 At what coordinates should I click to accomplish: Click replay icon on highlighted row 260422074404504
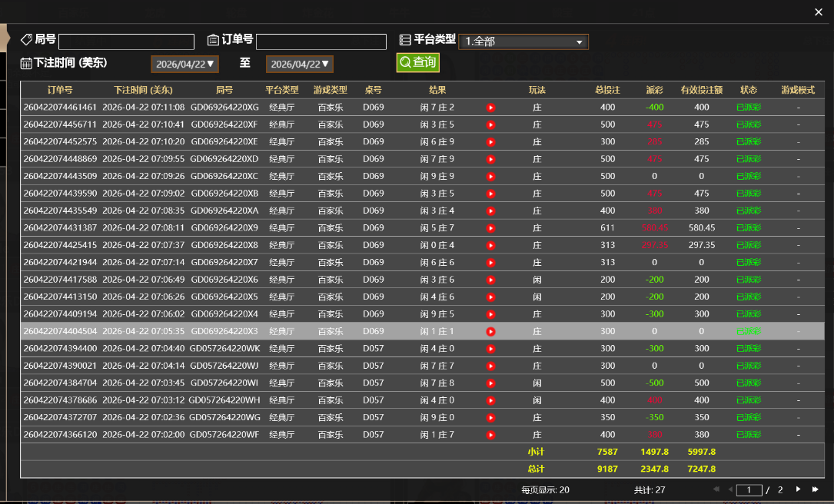[490, 331]
